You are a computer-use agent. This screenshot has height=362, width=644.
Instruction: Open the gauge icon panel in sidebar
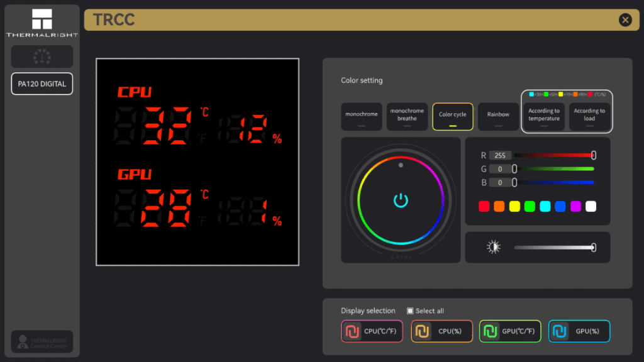click(42, 57)
